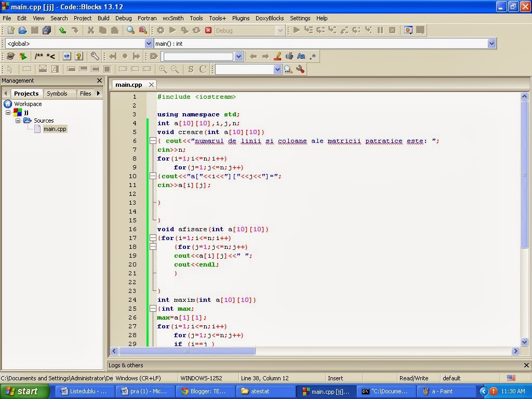
Task: Click the New file toolbar icon
Action: point(11,30)
